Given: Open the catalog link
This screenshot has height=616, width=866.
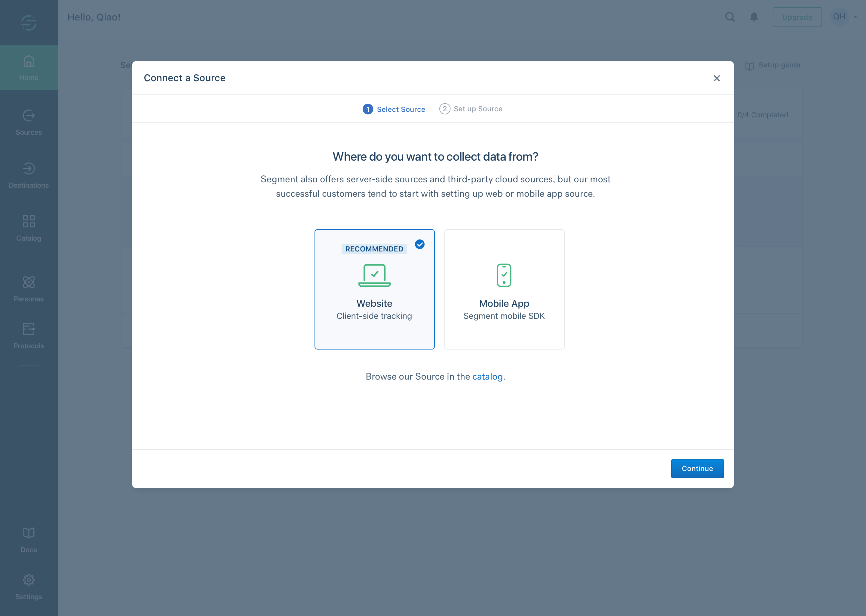Looking at the screenshot, I should click(x=488, y=376).
